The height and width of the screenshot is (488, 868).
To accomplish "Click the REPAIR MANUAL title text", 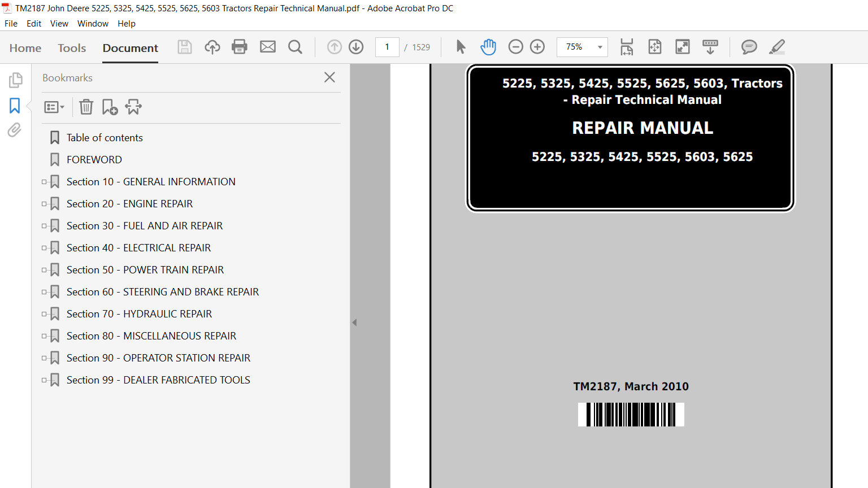I will 643,128.
